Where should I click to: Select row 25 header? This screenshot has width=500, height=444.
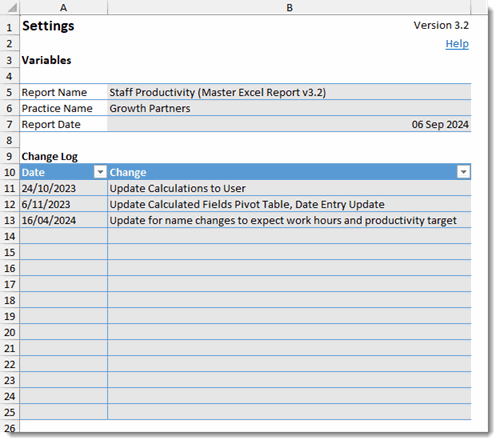pos(9,412)
